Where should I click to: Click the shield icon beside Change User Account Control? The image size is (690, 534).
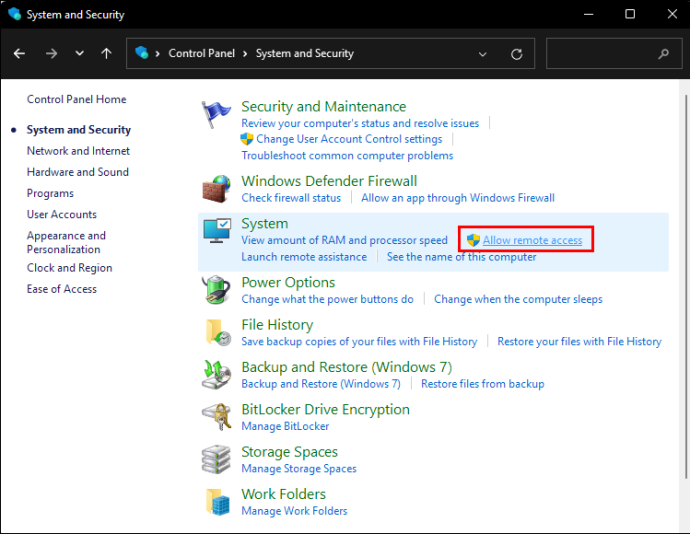point(247,139)
